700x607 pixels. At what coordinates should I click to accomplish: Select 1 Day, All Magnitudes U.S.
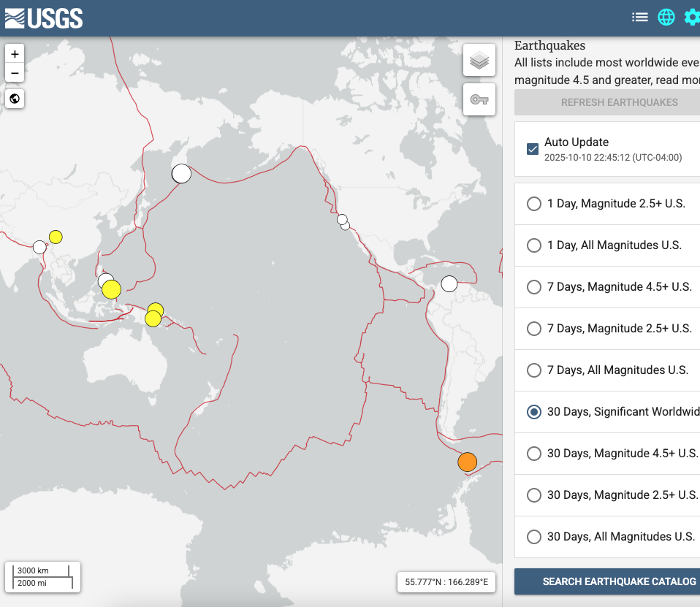tap(534, 245)
